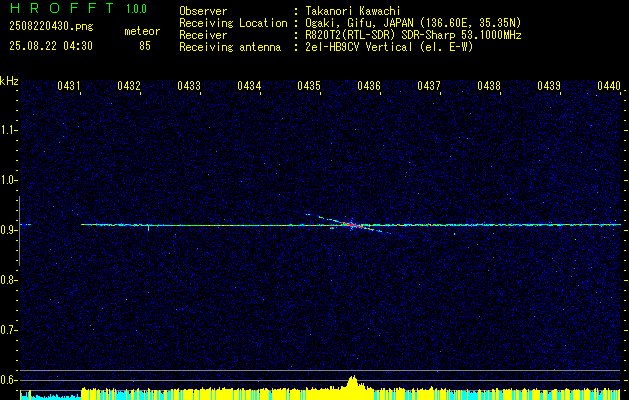The width and height of the screenshot is (629, 400).
Task: Click the Observer field label
Action: (x=203, y=11)
